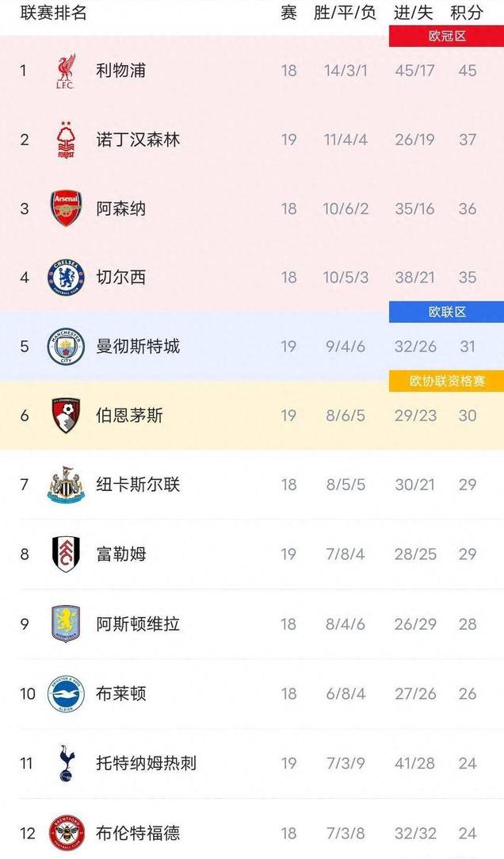Click the 胜/平/负 column header
The height and width of the screenshot is (859, 504).
click(x=345, y=12)
